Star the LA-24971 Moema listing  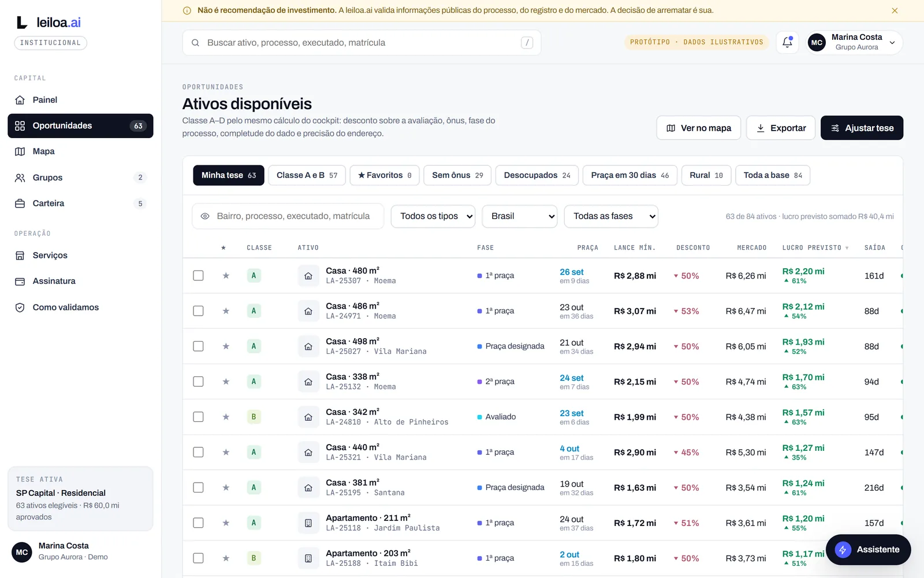tap(226, 311)
